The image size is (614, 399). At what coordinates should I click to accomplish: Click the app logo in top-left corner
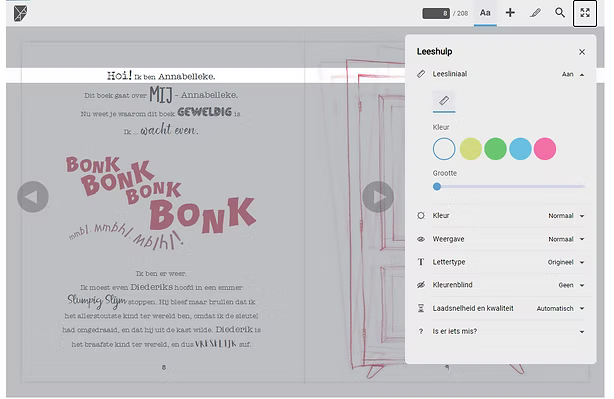click(x=20, y=13)
